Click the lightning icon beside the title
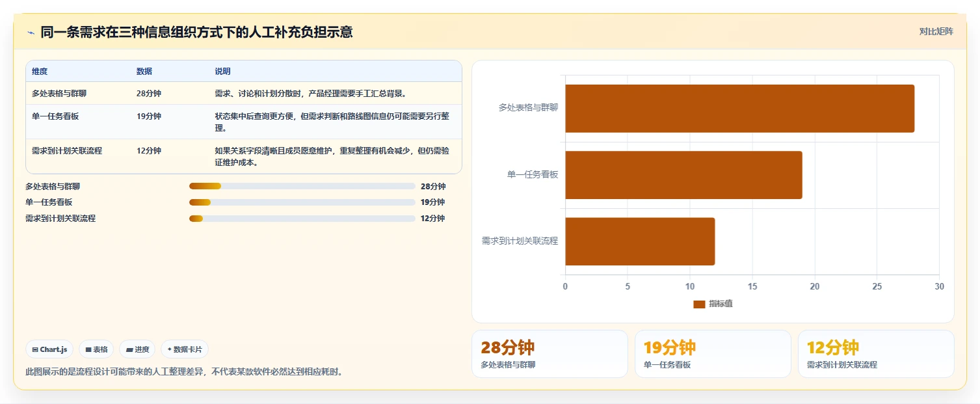 [31, 33]
